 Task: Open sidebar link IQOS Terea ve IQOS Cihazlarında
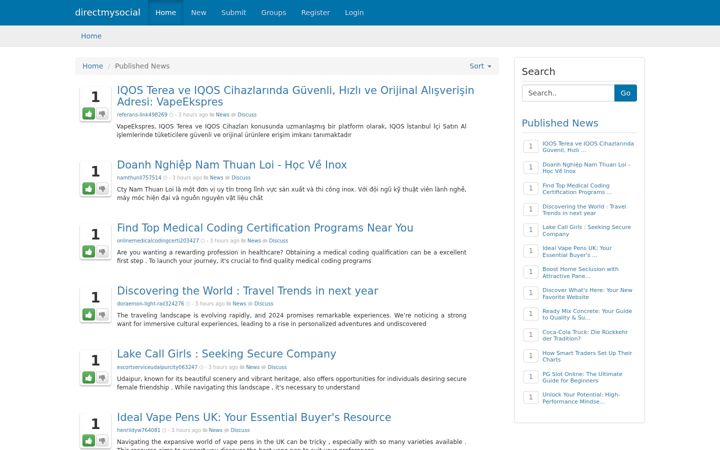point(588,146)
